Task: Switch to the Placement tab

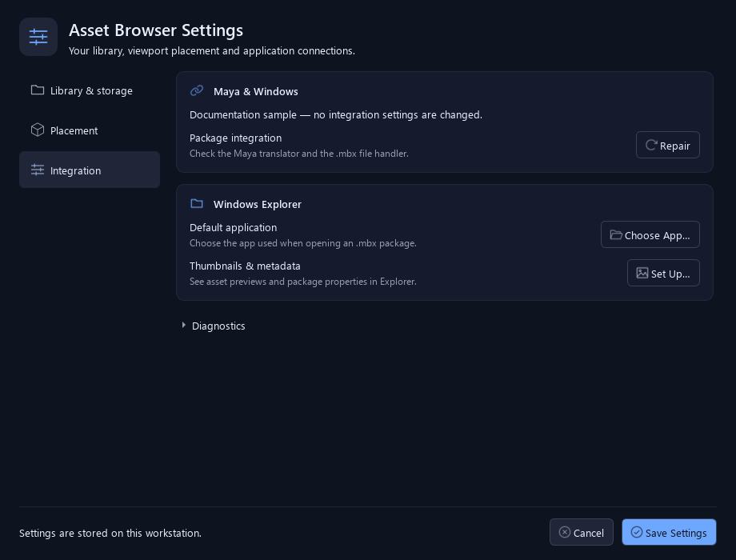Action: pos(90,130)
